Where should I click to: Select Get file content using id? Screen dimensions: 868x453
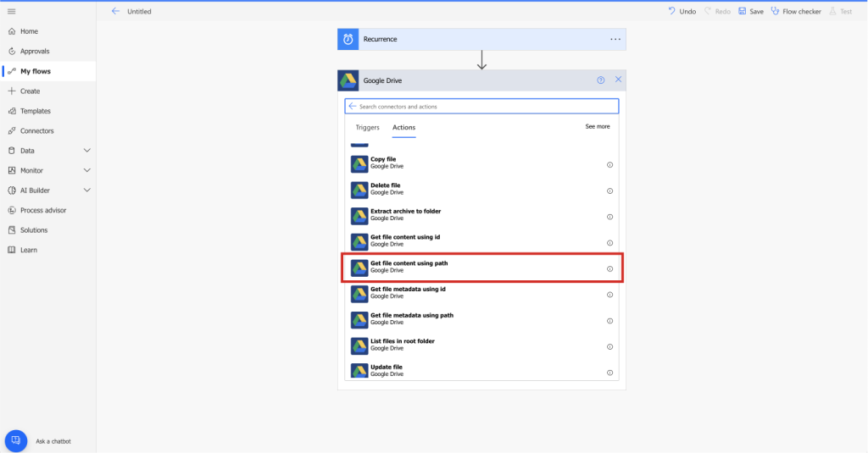coord(481,242)
